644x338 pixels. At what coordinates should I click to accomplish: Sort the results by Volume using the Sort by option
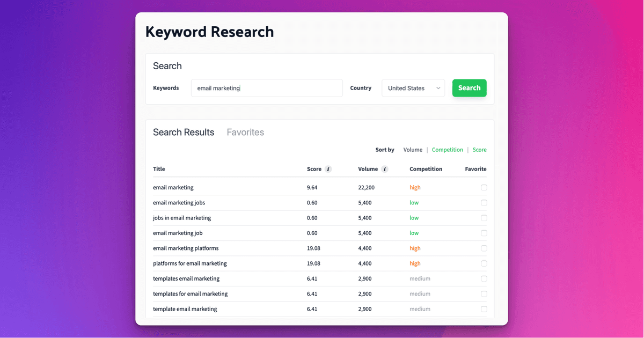click(413, 150)
